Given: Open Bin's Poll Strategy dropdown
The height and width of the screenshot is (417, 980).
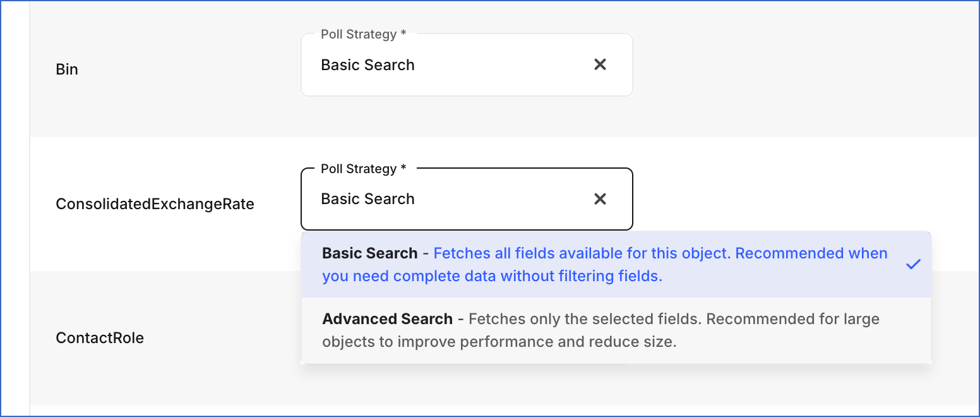Looking at the screenshot, I should click(442, 64).
